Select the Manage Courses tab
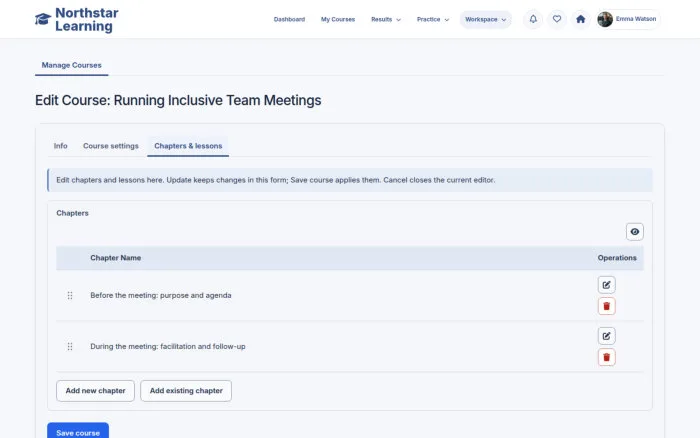700x438 pixels. coord(71,65)
